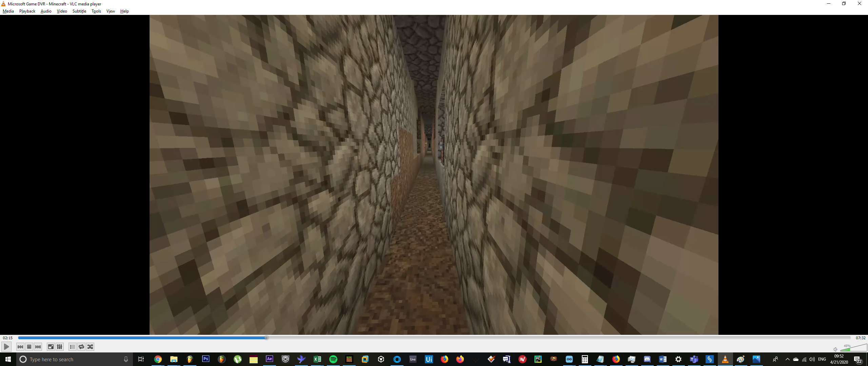Image resolution: width=868 pixels, height=366 pixels.
Task: Mute audio with the speaker icon
Action: 835,349
